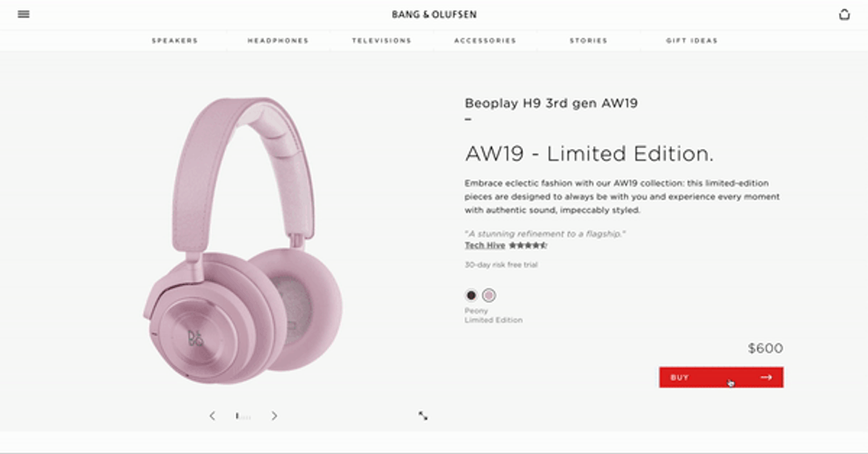The height and width of the screenshot is (454, 868).
Task: Open the Speakers menu
Action: pos(175,40)
